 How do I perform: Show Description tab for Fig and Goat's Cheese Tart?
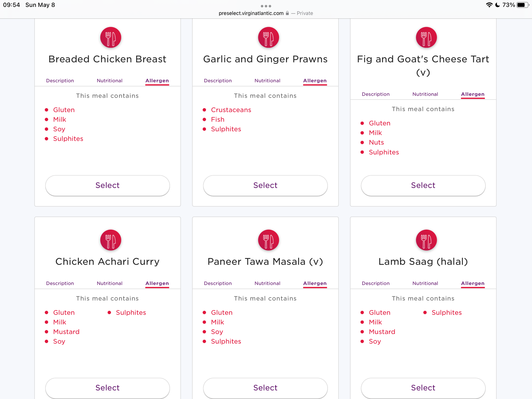(x=376, y=94)
